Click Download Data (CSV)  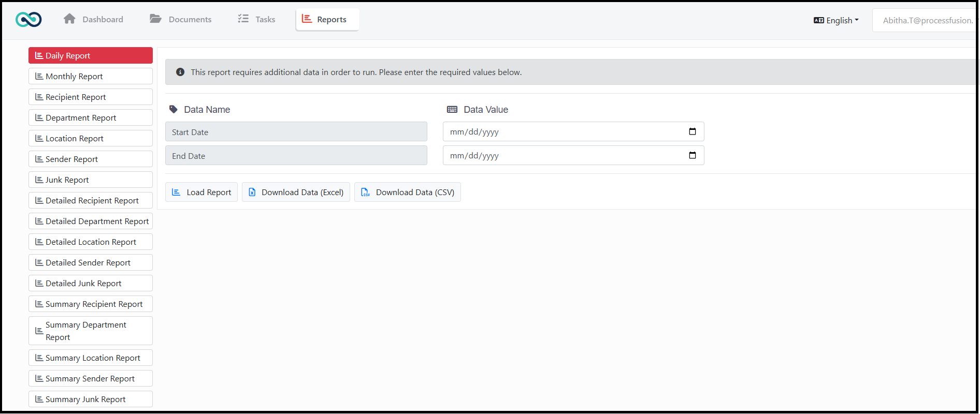click(408, 192)
